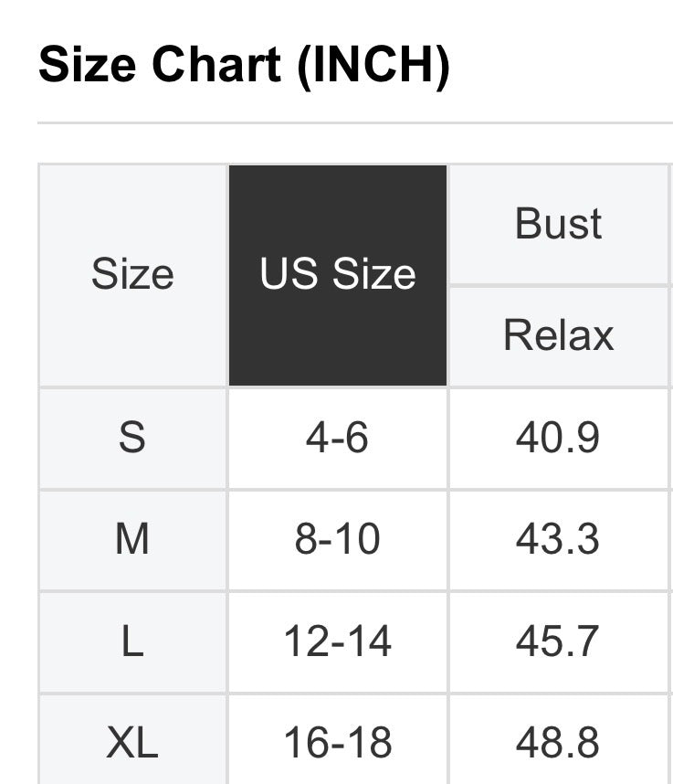Select the dark 'US Size' header cell
673x784 pixels.
pyautogui.click(x=338, y=274)
